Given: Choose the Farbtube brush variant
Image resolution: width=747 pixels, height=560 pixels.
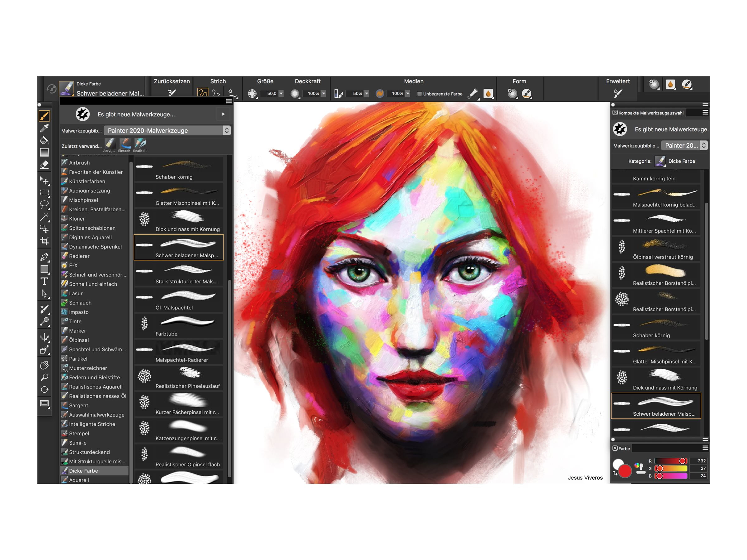Looking at the screenshot, I should coord(179,326).
